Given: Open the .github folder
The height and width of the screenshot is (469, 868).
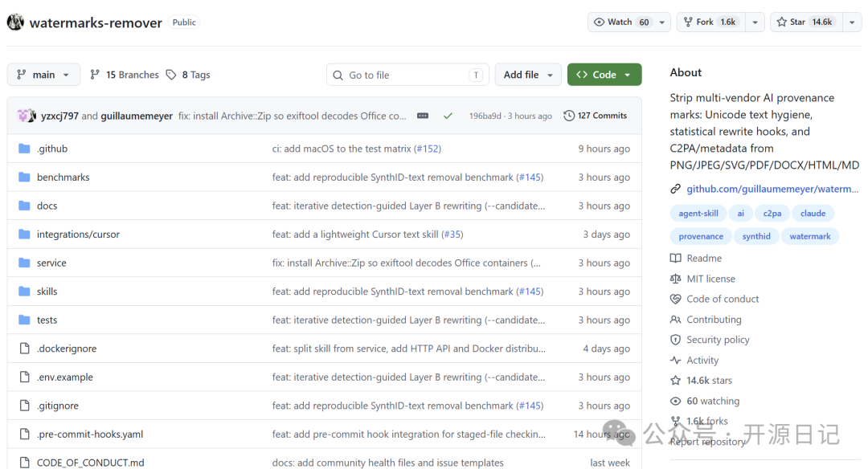Looking at the screenshot, I should 52,149.
